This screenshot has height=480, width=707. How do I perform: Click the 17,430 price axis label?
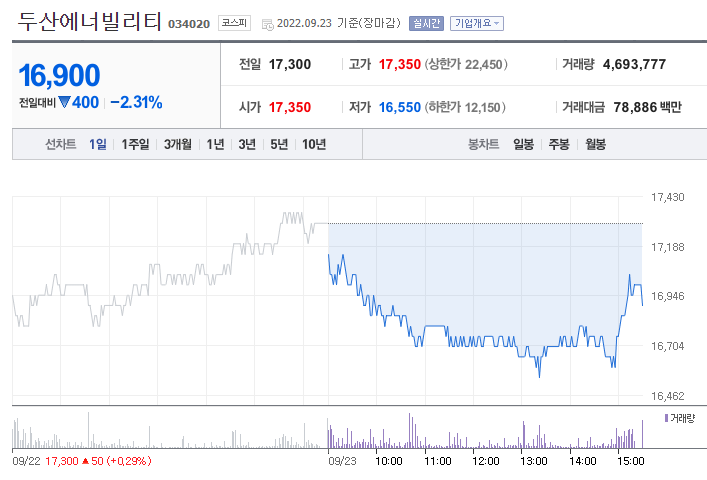click(668, 197)
